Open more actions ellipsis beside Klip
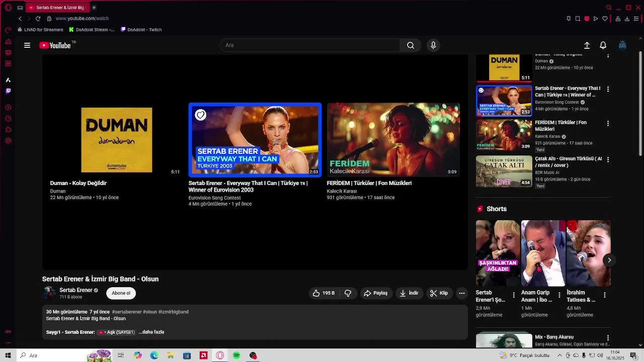Image resolution: width=644 pixels, height=362 pixels. pos(462,293)
